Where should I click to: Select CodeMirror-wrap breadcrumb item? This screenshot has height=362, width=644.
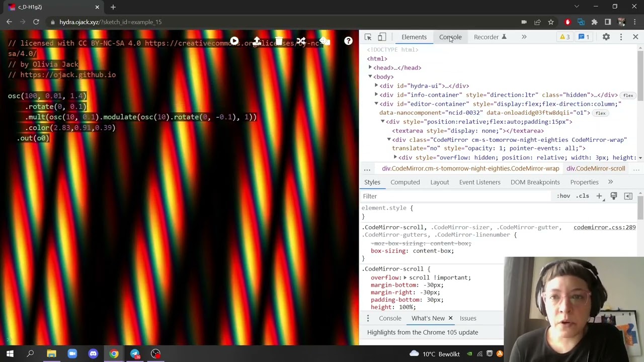tap(470, 168)
